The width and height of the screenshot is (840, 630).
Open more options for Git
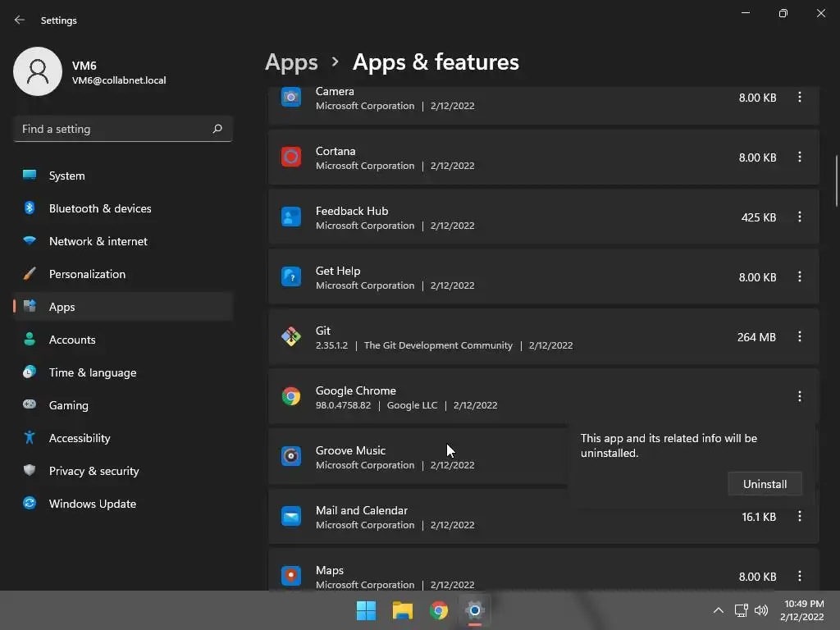point(799,337)
